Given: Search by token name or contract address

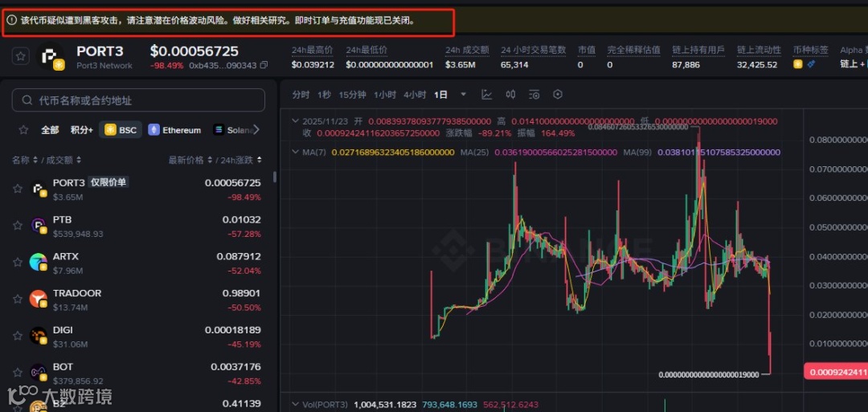Looking at the screenshot, I should click(x=138, y=100).
